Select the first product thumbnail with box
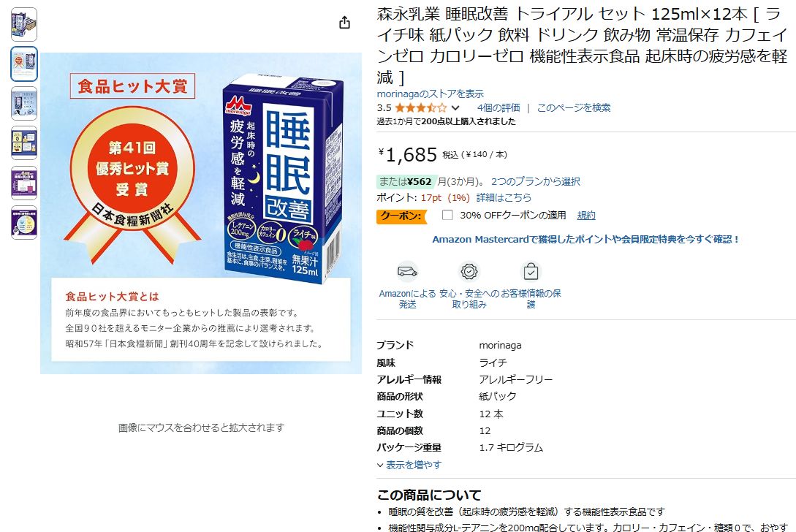 [24, 24]
